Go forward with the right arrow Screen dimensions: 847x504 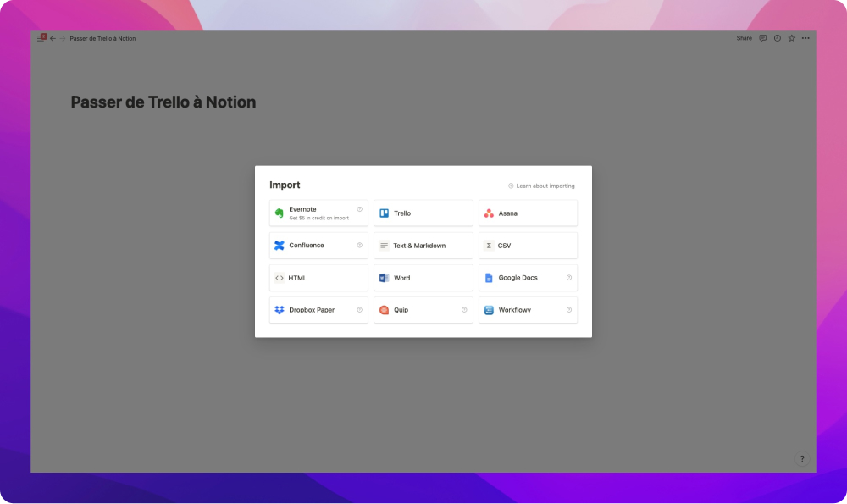point(62,38)
